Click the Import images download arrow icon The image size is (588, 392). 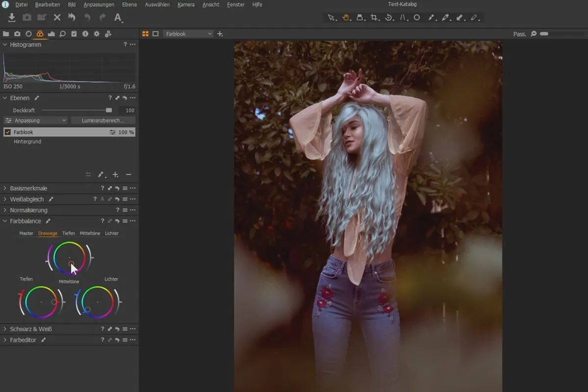point(12,17)
